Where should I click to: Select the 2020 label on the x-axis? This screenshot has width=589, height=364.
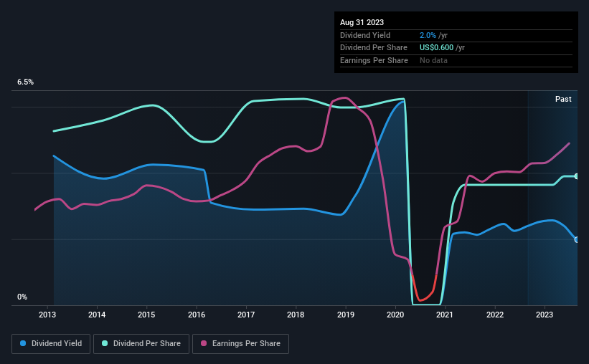(x=395, y=315)
